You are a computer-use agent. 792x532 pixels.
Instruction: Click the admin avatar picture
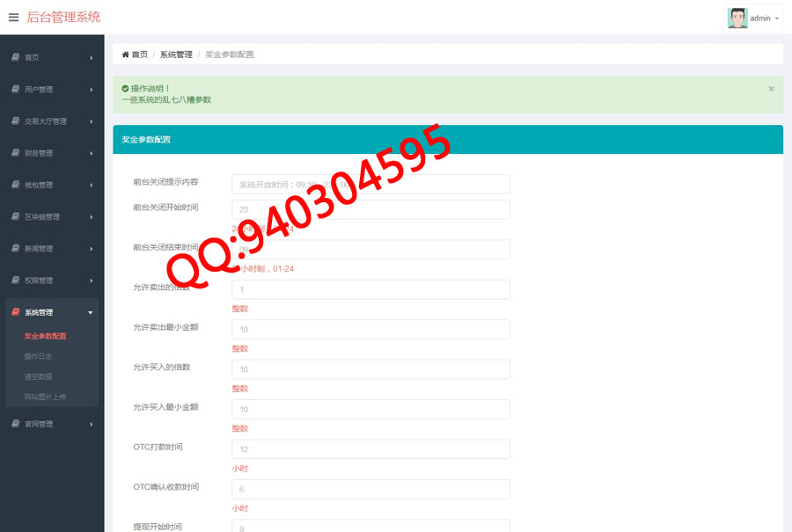(x=737, y=18)
